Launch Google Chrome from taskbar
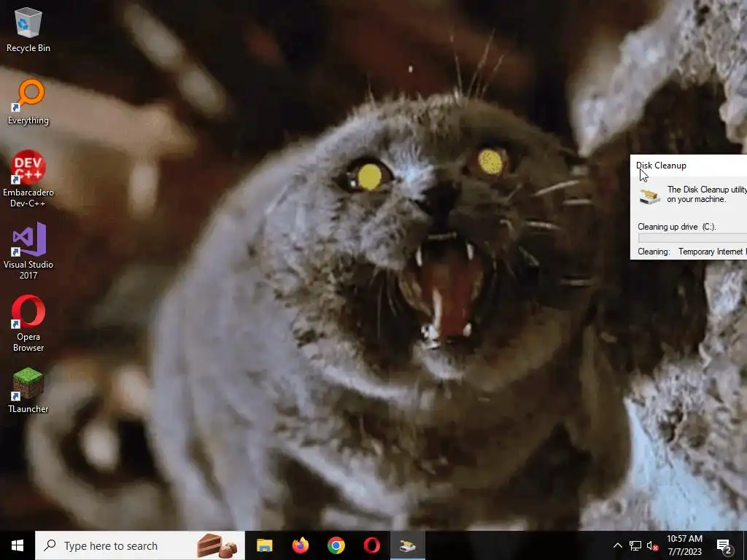 point(336,545)
